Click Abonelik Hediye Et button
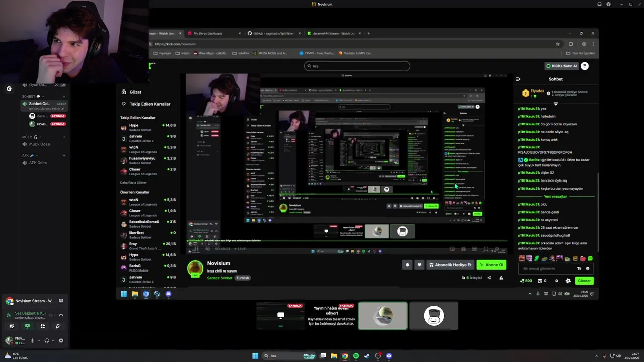The image size is (644, 362). pos(450,265)
